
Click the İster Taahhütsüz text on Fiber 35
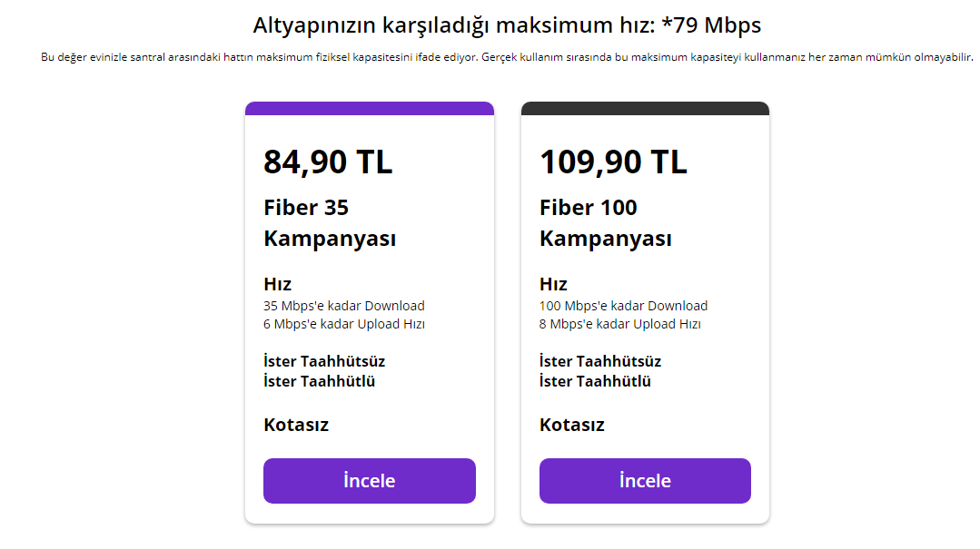(x=322, y=360)
